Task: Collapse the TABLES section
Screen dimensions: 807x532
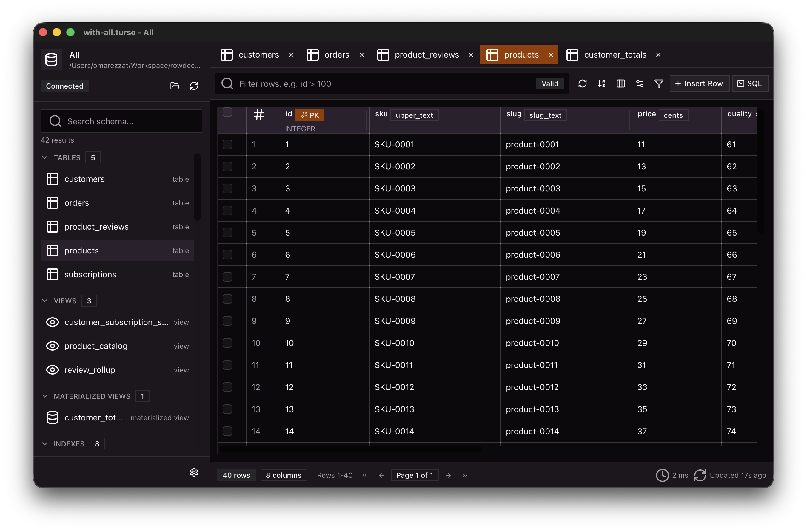Action: [45, 157]
